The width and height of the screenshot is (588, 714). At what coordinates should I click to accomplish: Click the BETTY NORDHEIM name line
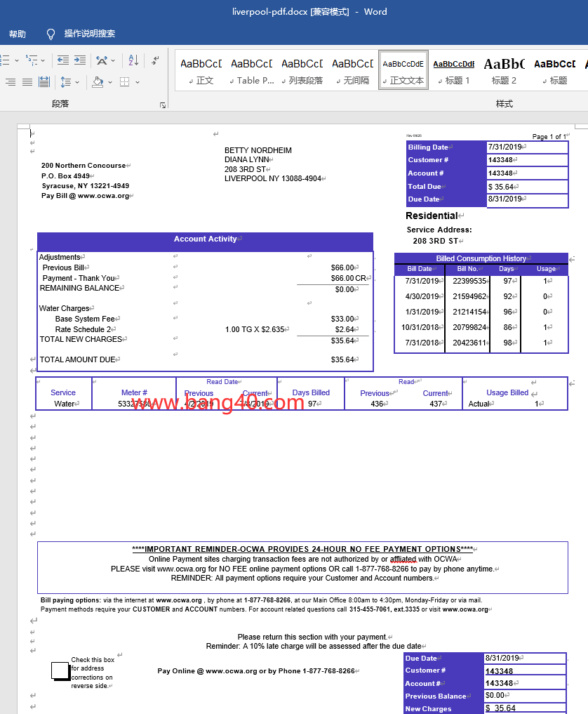click(258, 150)
